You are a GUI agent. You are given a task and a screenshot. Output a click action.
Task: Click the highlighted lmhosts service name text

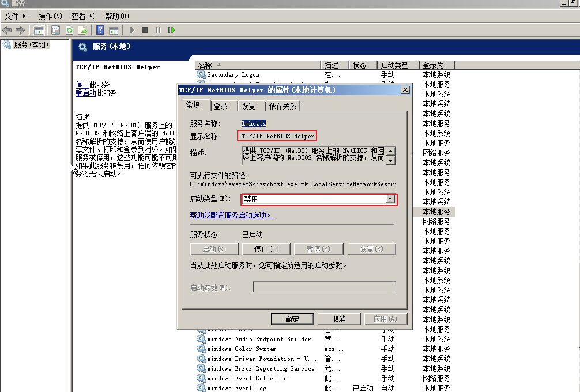(254, 123)
